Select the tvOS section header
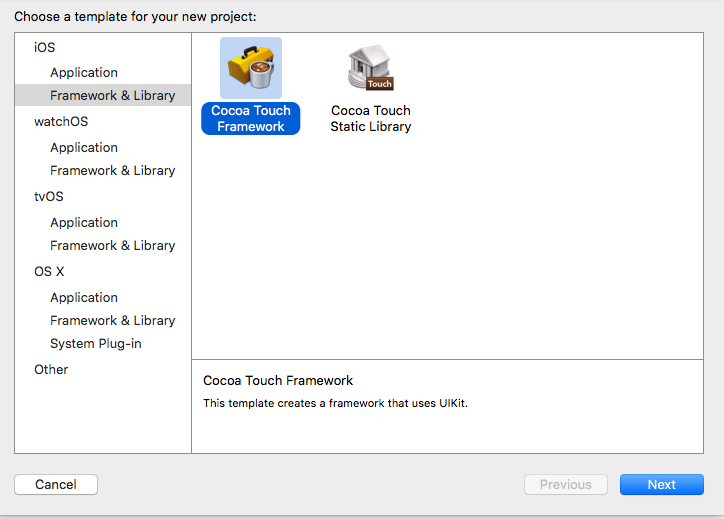The image size is (724, 519). tap(49, 196)
